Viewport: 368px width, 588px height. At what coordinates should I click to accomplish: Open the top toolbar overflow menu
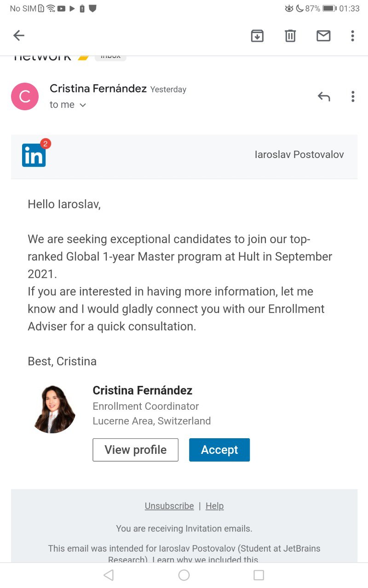coord(352,35)
